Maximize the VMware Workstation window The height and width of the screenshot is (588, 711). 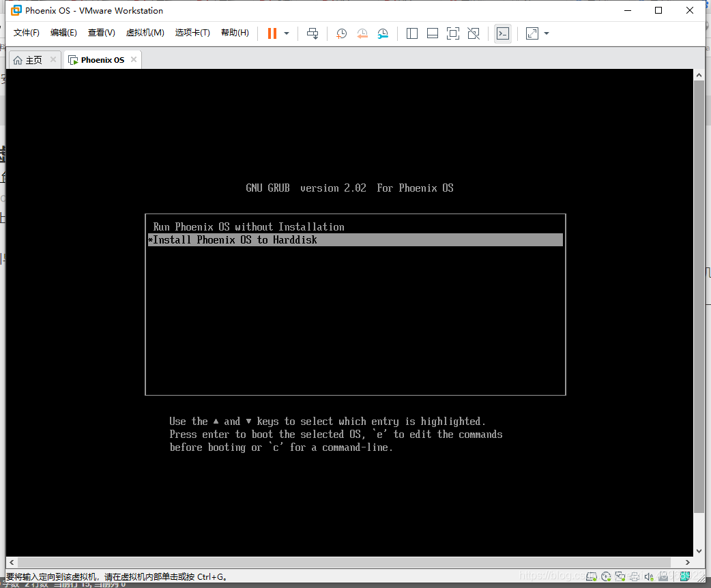click(x=658, y=10)
